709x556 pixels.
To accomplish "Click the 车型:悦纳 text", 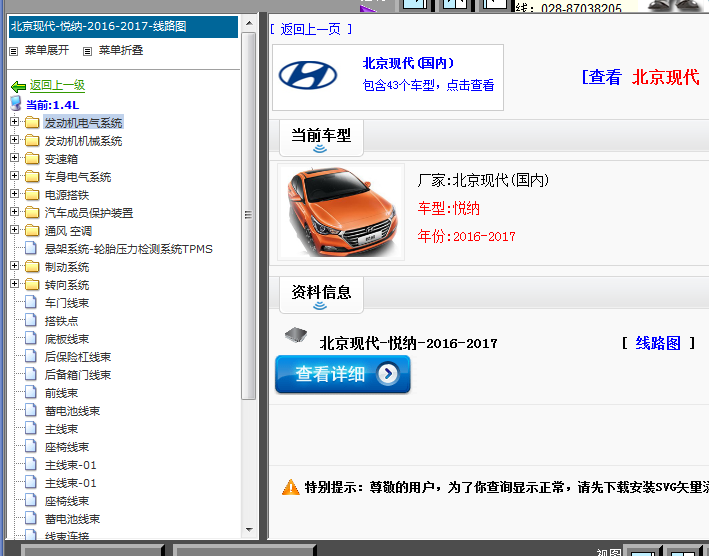I will pyautogui.click(x=449, y=208).
